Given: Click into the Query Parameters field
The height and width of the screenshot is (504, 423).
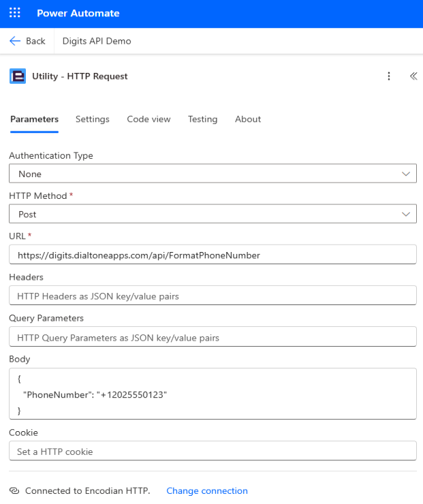Looking at the screenshot, I should [213, 336].
